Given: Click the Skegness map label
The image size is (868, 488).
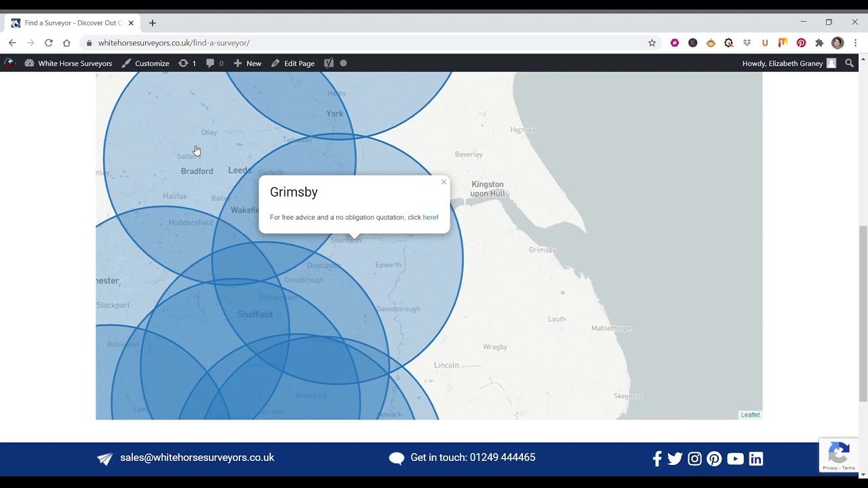Looking at the screenshot, I should click(628, 396).
